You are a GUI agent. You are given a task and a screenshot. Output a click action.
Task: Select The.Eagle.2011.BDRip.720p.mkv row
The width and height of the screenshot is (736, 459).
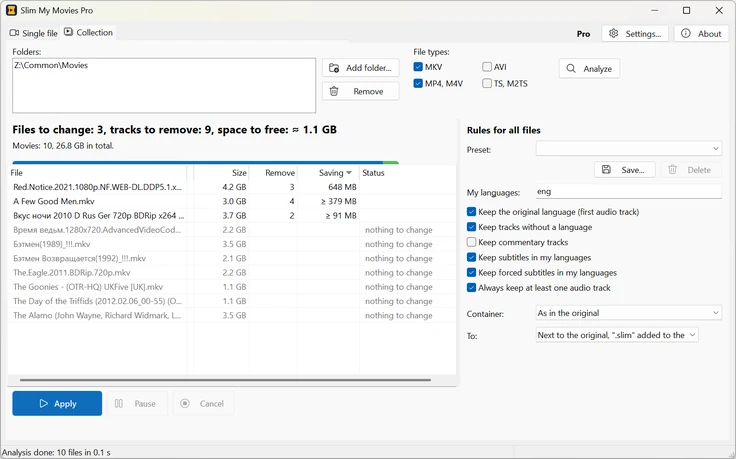[x=232, y=272]
